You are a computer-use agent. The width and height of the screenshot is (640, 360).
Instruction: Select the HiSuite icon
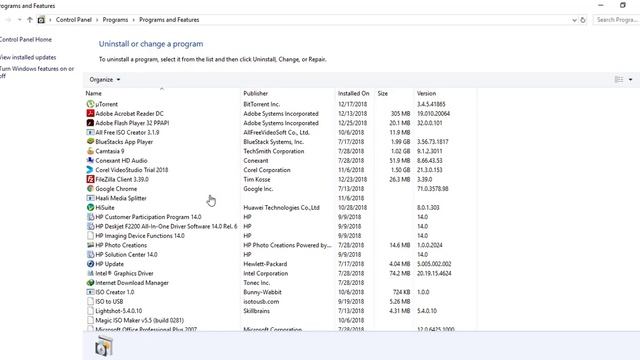[x=90, y=207]
